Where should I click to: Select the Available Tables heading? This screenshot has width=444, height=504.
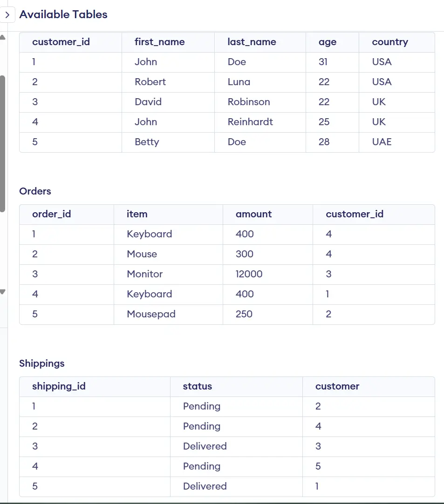point(63,14)
